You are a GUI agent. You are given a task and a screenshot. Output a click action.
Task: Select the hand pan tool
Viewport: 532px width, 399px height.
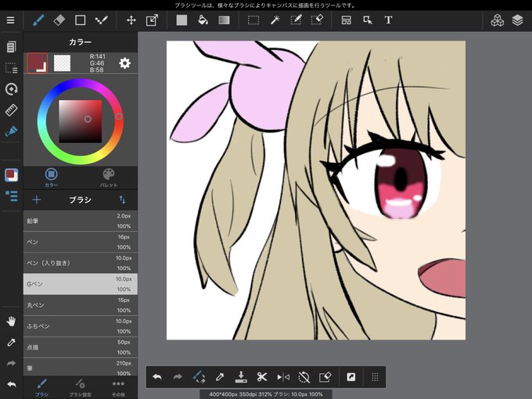[11, 321]
